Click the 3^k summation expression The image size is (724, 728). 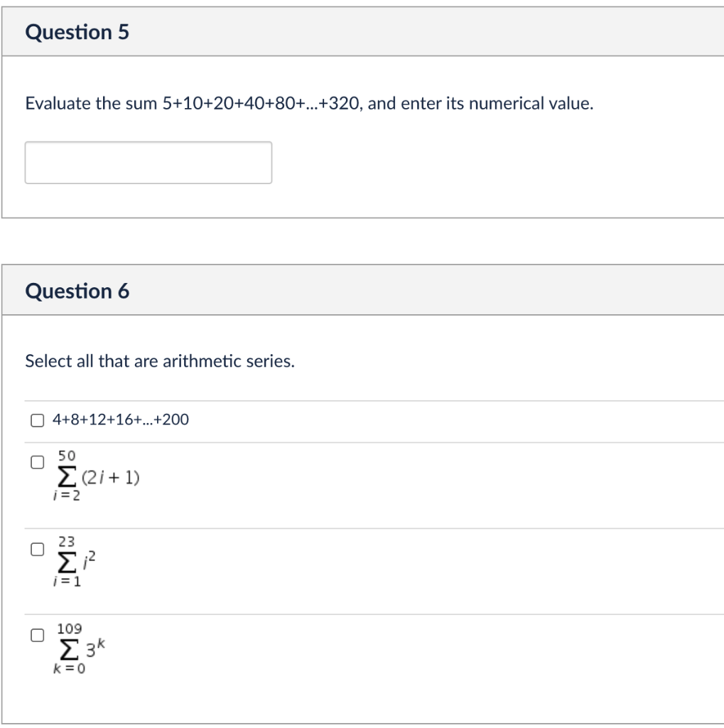coord(78,648)
